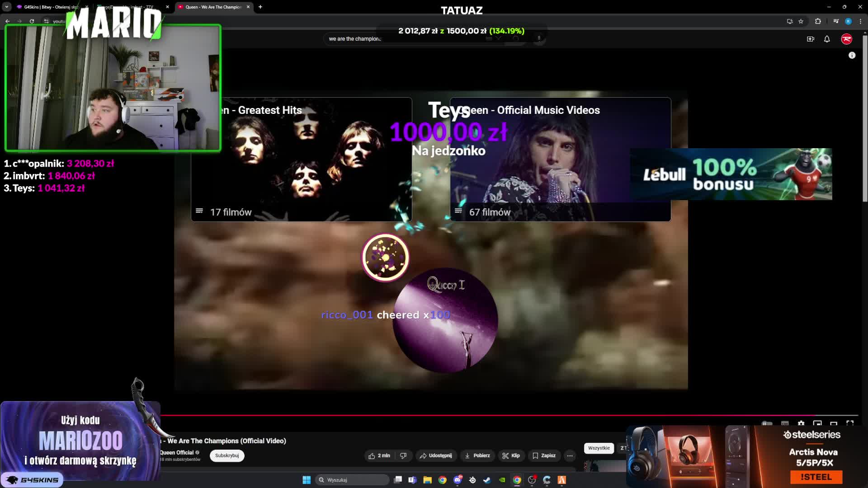The width and height of the screenshot is (868, 488).
Task: Open more actions three-dot button
Action: (570, 455)
